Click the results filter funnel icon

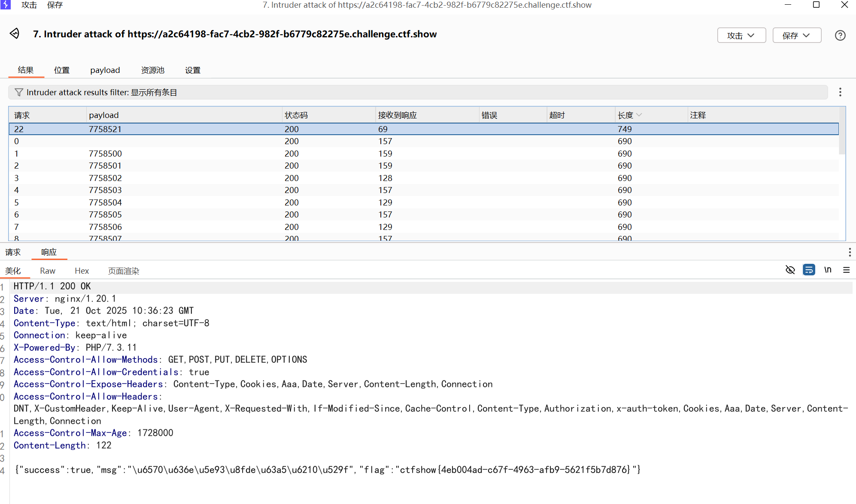pyautogui.click(x=18, y=92)
